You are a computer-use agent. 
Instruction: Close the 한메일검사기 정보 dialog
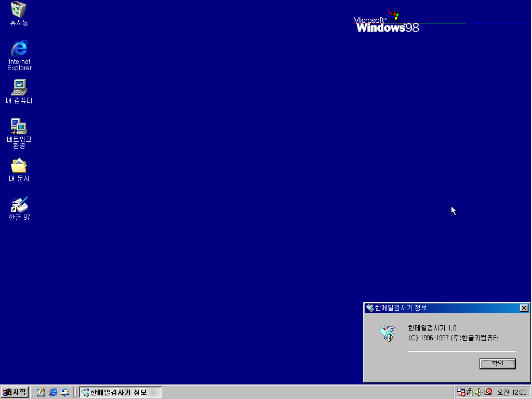tap(524, 308)
